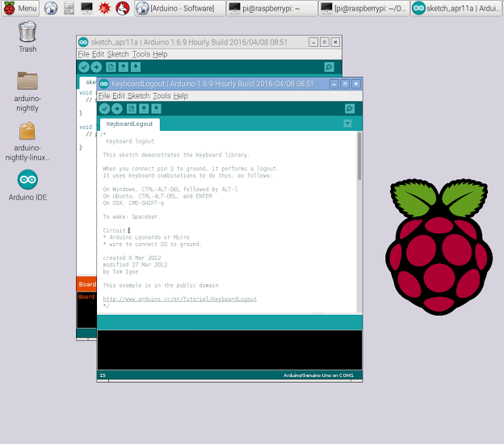This screenshot has width=504, height=444.
Task: Launch Mathematica from the taskbar
Action: point(104,8)
